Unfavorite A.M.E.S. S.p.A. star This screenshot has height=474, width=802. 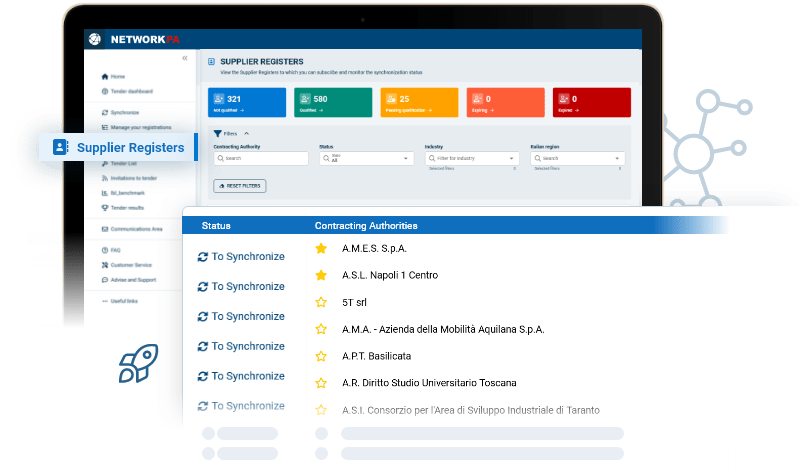point(321,248)
